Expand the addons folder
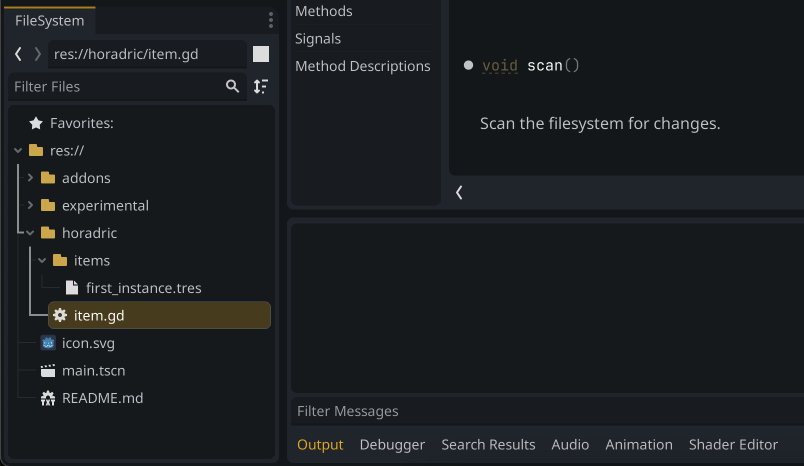Screen dimensions: 804x466 pyautogui.click(x=30, y=178)
